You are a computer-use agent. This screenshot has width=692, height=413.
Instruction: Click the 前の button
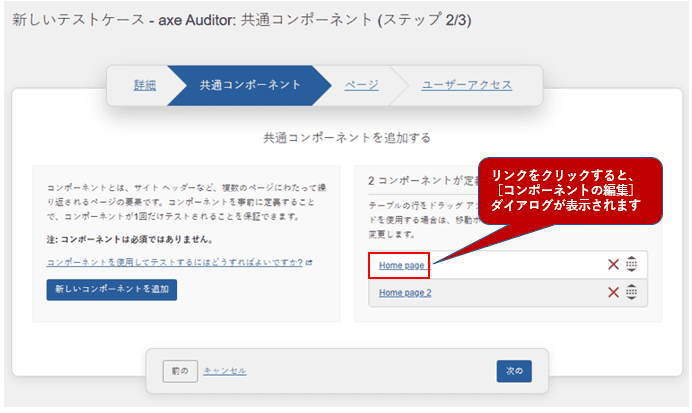tap(180, 371)
